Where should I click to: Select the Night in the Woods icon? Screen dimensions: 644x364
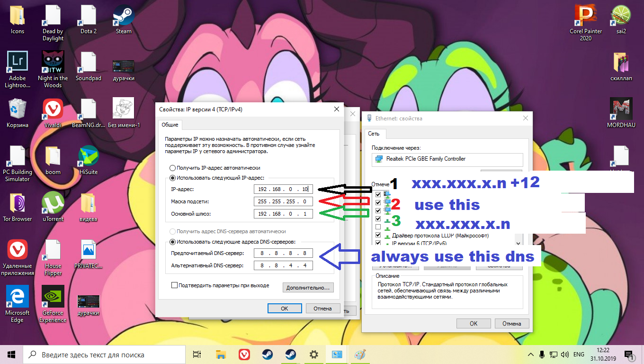53,70
